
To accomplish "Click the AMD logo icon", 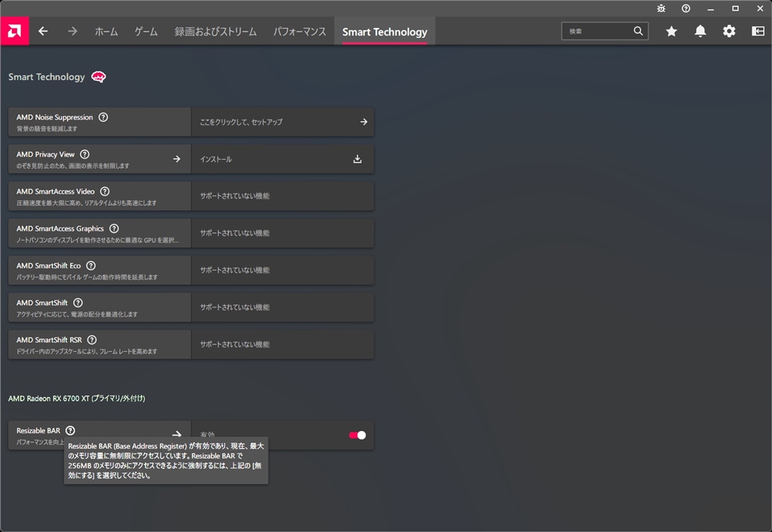I will click(x=14, y=31).
